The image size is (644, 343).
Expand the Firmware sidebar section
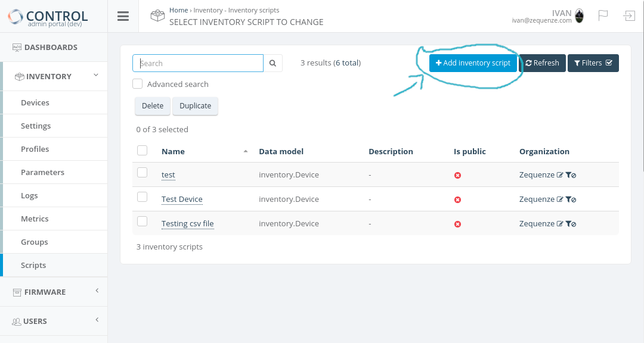tap(97, 291)
